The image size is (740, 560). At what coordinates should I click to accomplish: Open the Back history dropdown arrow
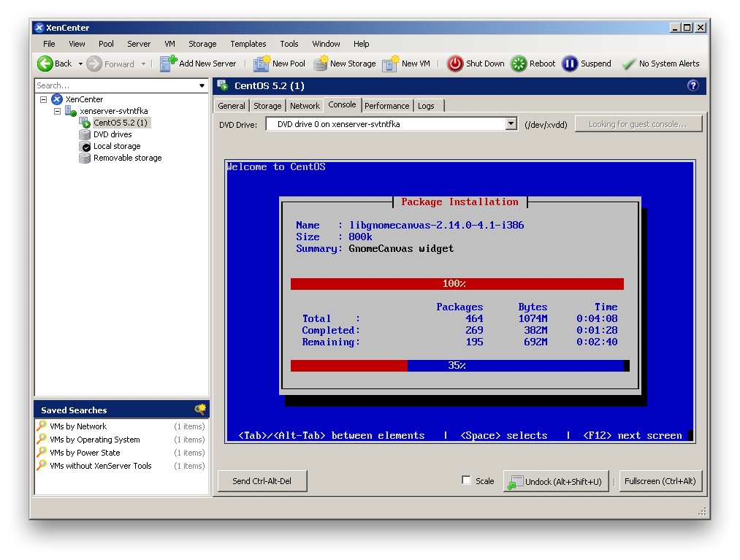(80, 64)
